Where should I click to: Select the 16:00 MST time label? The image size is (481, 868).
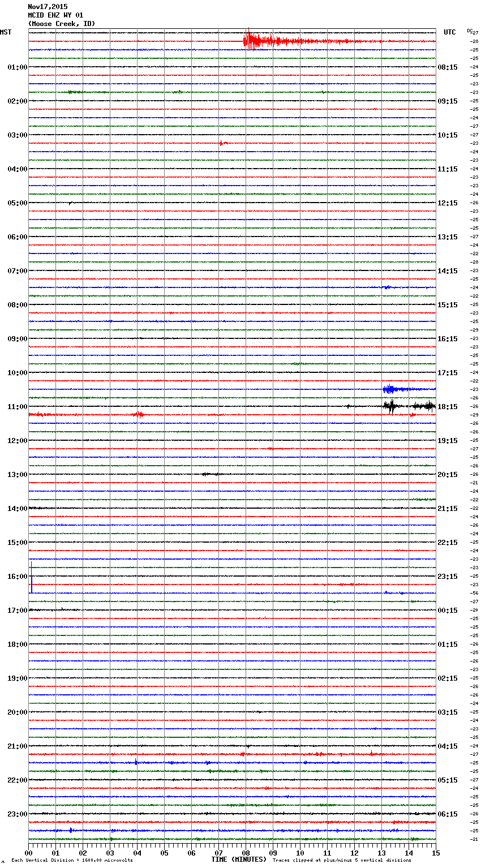[x=18, y=577]
